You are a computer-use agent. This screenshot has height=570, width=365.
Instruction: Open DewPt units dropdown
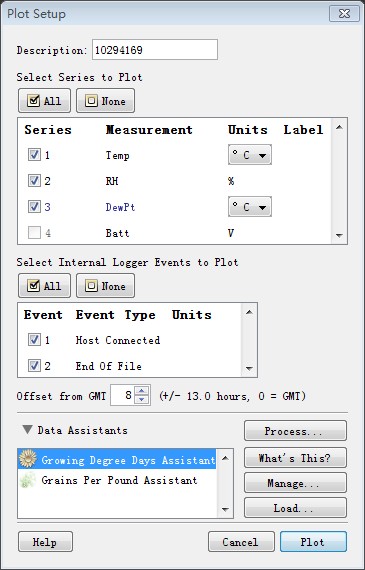[250, 207]
